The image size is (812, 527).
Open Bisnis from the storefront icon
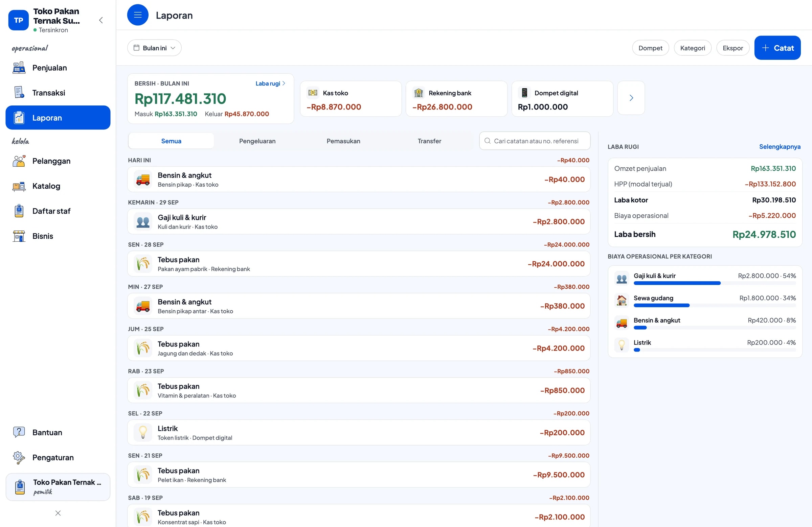19,236
